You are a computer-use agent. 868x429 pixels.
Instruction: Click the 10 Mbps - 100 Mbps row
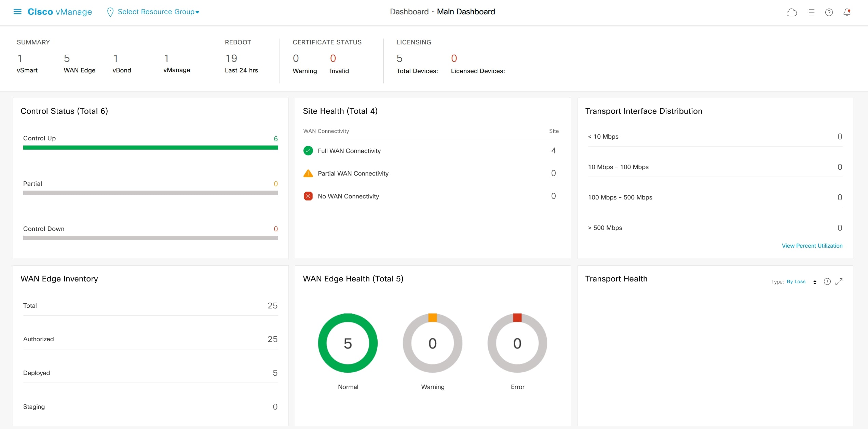715,167
